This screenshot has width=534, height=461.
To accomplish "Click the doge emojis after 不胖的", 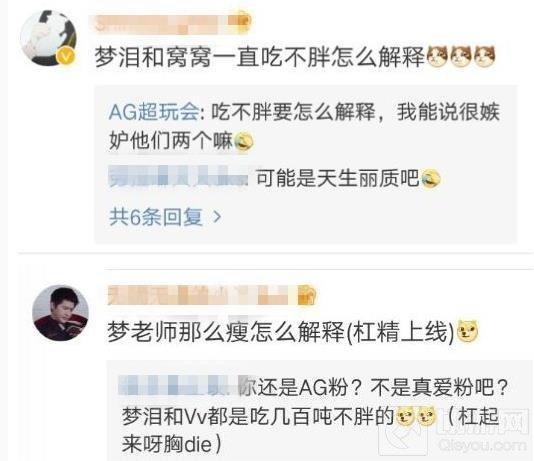I will point(416,416).
